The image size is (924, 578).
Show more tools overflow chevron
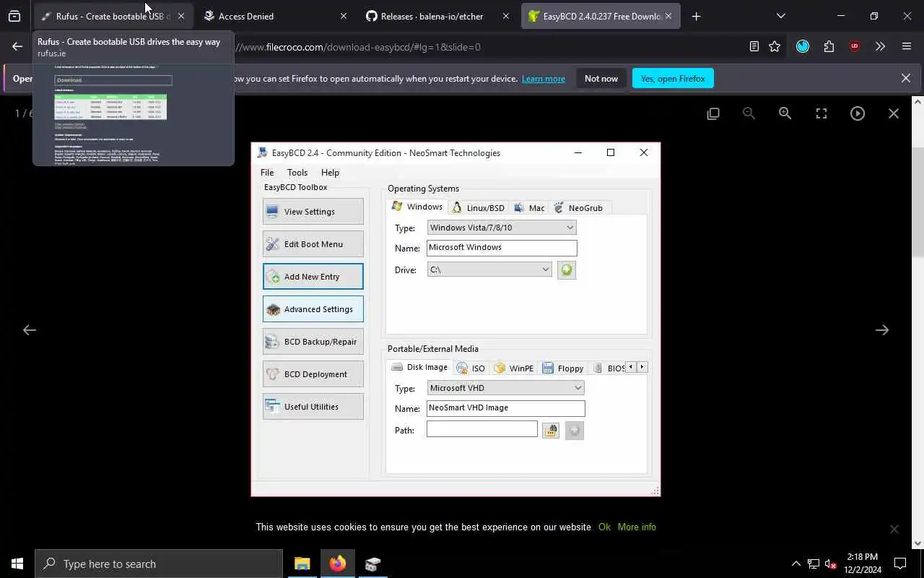coord(880,47)
